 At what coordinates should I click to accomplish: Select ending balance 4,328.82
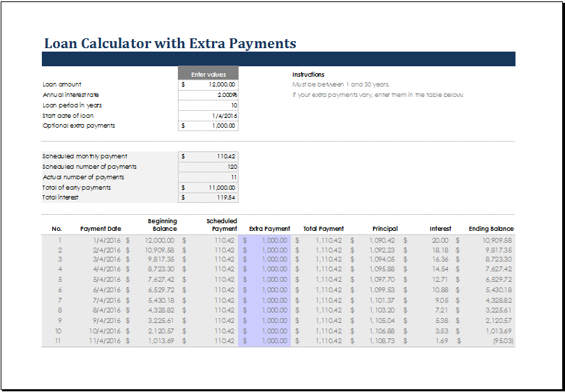[x=499, y=301]
